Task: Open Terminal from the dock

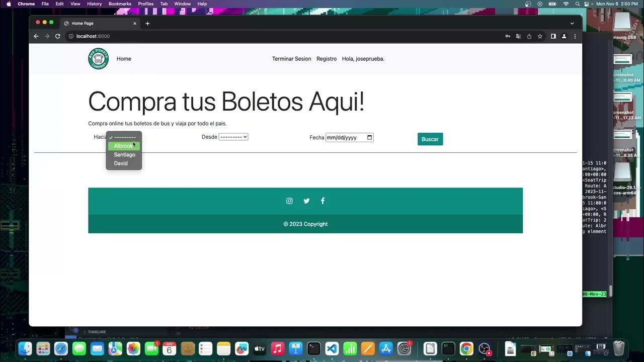Action: 313,348
